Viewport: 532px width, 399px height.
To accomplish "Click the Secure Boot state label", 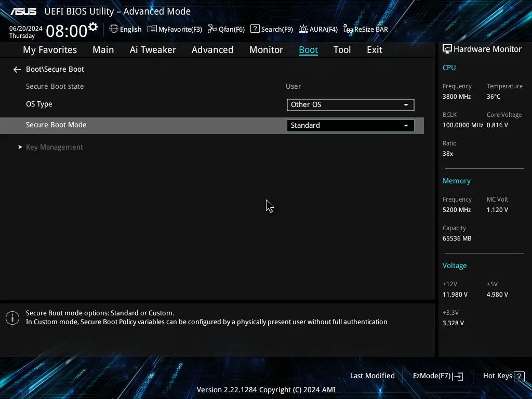I will point(55,87).
